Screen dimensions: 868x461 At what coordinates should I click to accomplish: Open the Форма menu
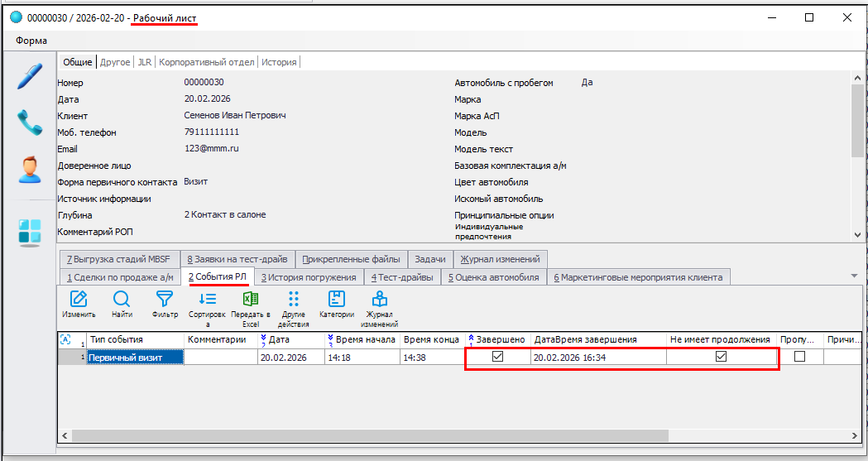31,41
